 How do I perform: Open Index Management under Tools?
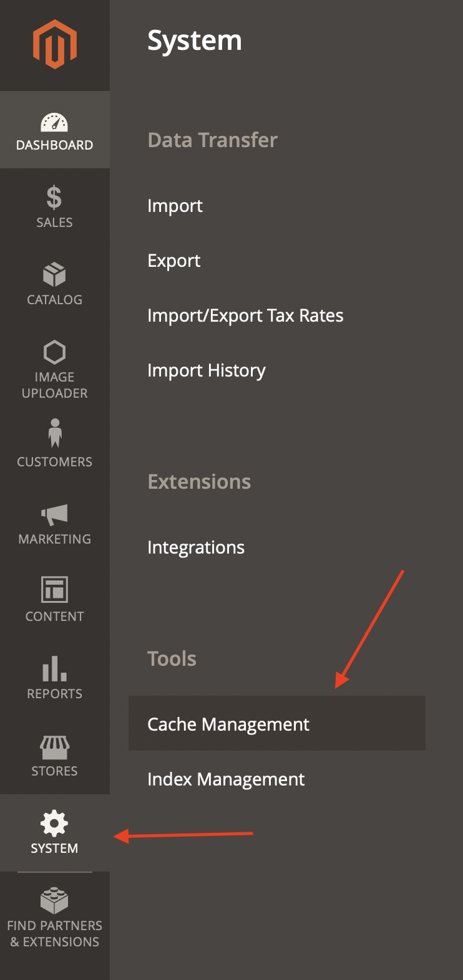click(x=225, y=779)
